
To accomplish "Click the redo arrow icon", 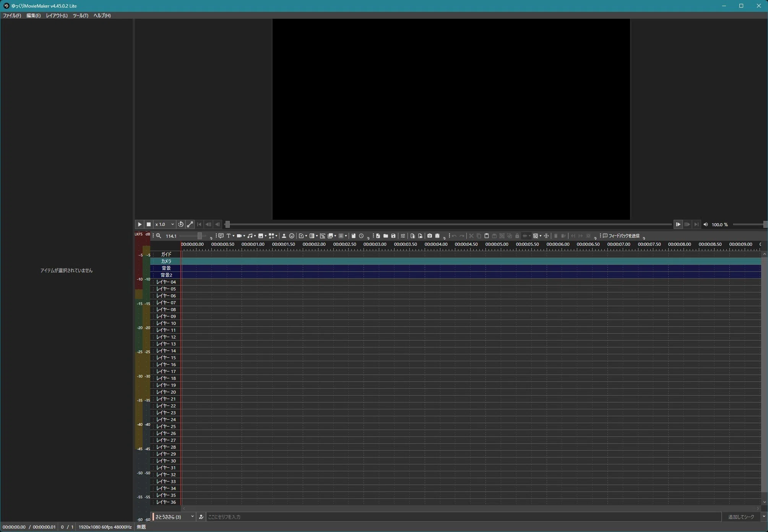I will pos(462,236).
